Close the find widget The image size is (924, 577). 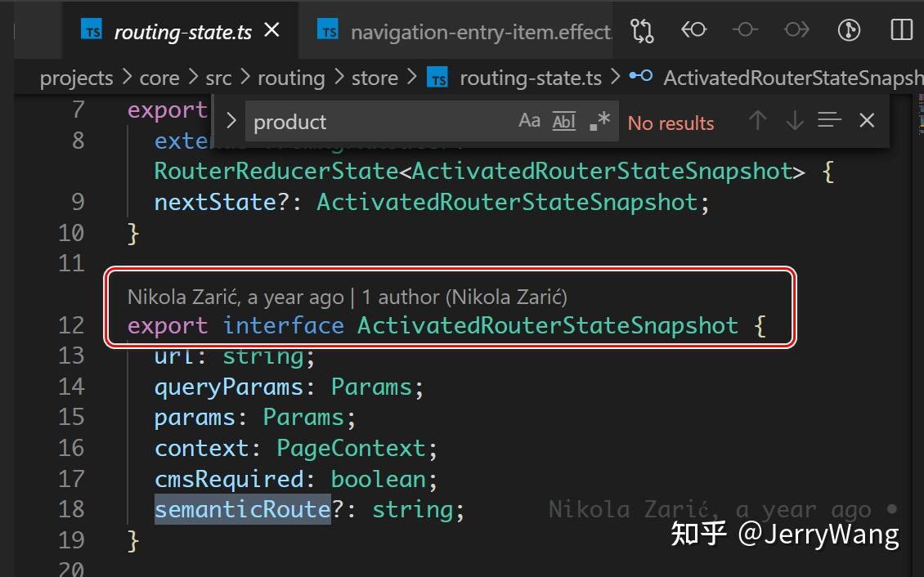pyautogui.click(x=867, y=120)
